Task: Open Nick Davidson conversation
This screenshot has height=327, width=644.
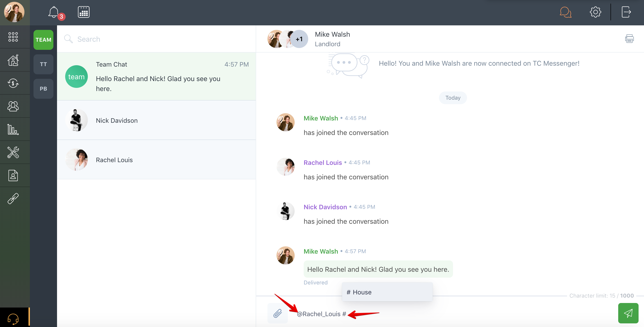Action: coord(157,120)
